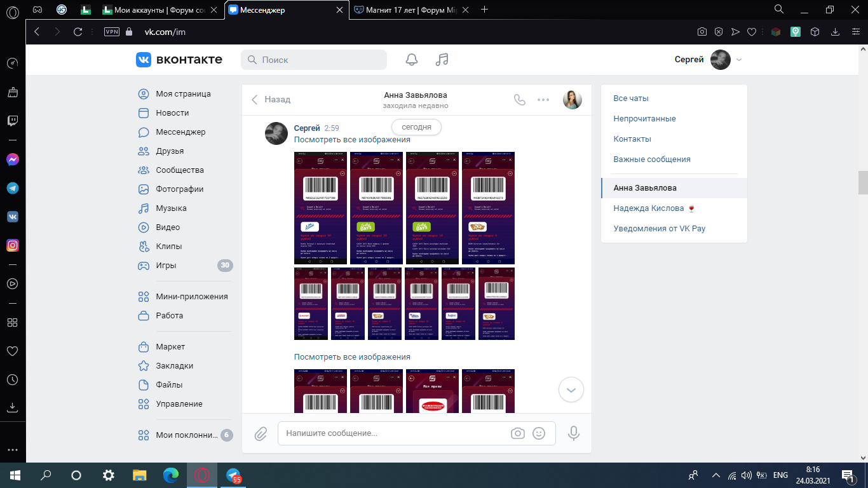Open Windows Start menu

(x=15, y=475)
